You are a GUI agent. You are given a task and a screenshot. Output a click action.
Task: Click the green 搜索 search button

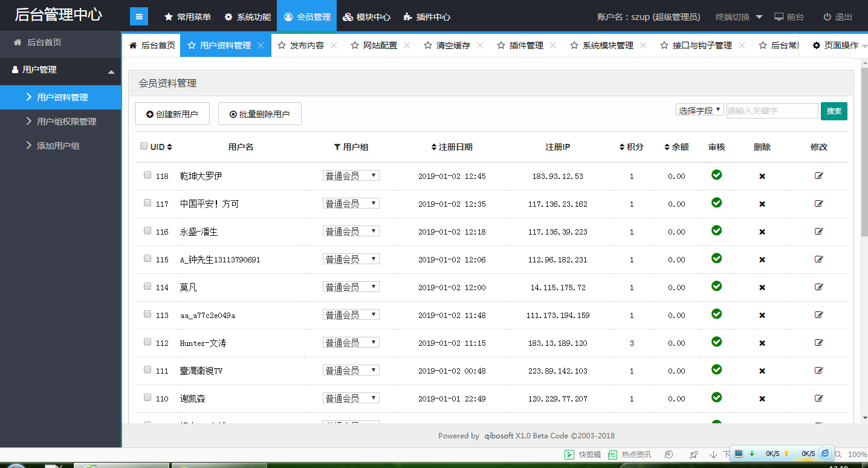point(834,111)
